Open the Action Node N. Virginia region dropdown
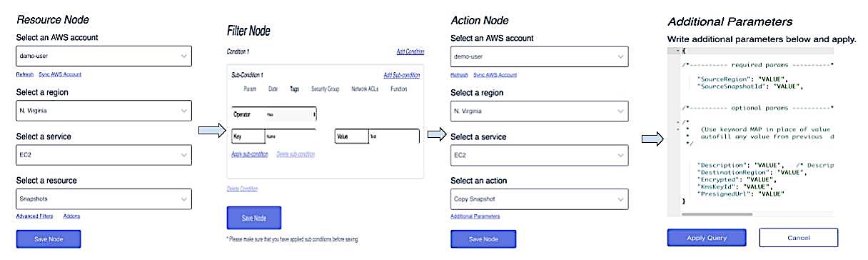This screenshot has height=260, width=868. pos(539,111)
